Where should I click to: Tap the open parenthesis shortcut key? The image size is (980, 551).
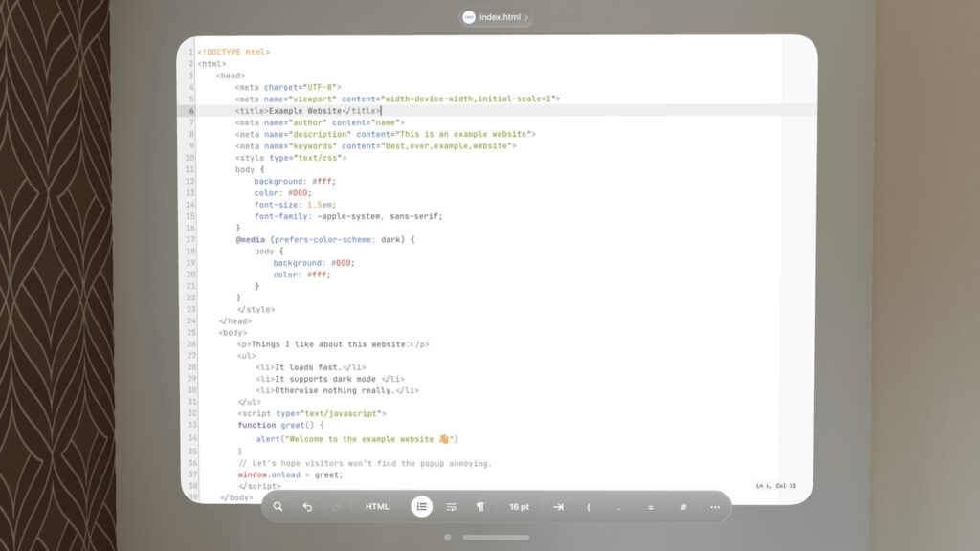pos(589,507)
